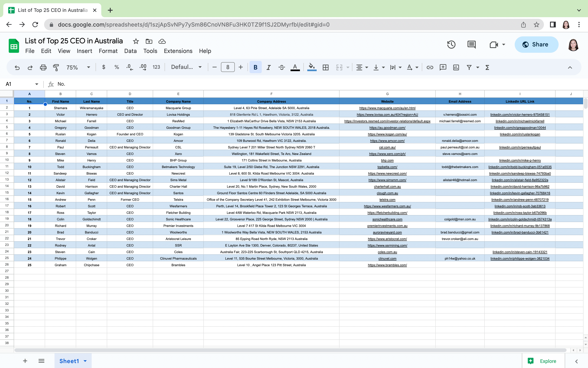
Task: Create a filter with funnel icon
Action: [x=469, y=67]
